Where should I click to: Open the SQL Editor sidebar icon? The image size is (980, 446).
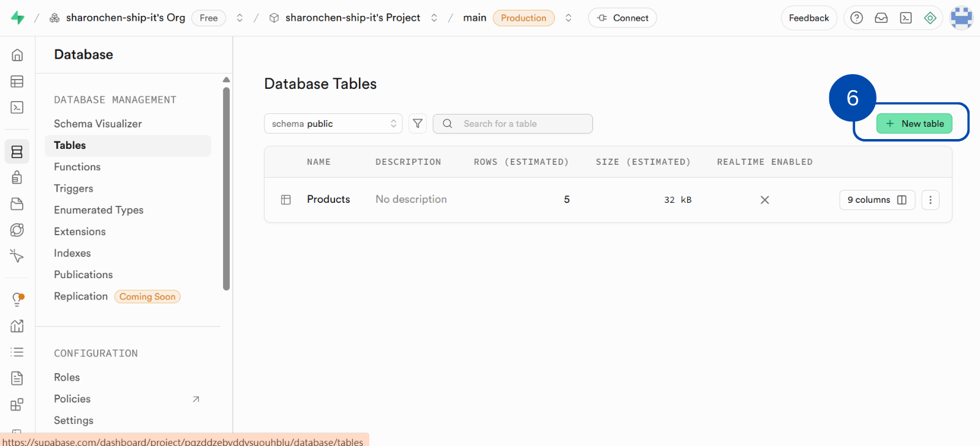coord(17,108)
